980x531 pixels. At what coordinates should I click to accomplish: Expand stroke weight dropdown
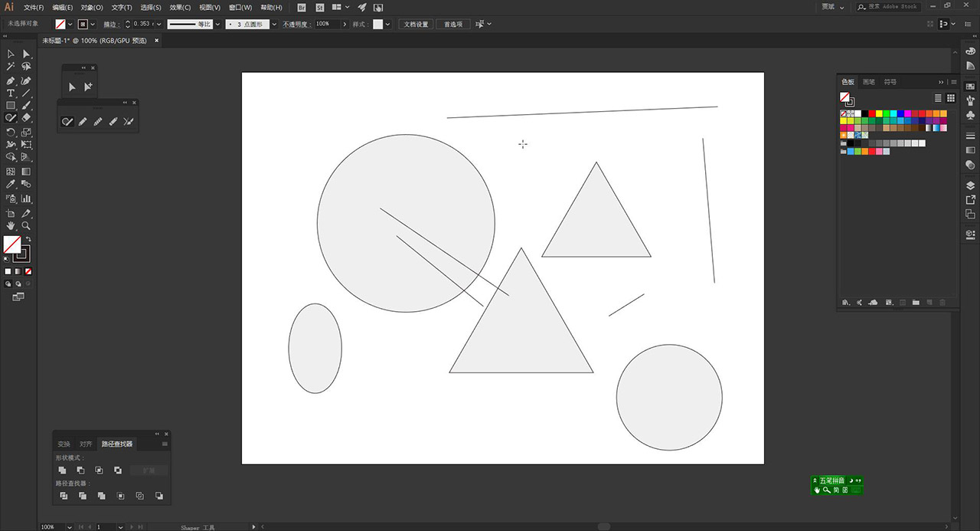[x=159, y=24]
